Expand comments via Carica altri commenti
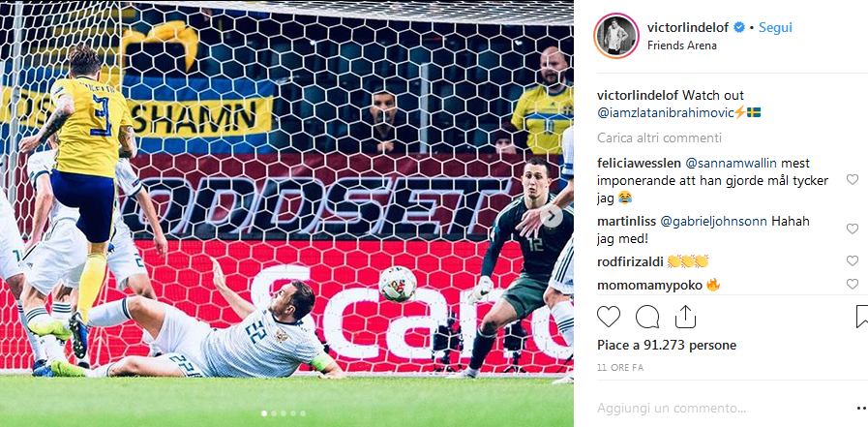 click(x=659, y=137)
